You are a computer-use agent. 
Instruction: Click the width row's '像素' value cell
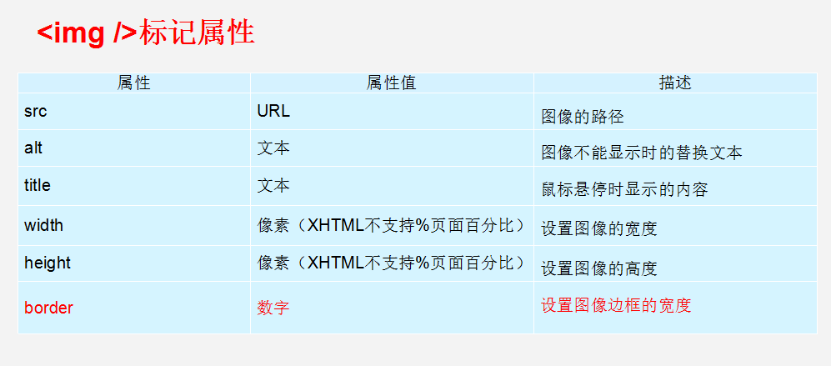click(392, 226)
